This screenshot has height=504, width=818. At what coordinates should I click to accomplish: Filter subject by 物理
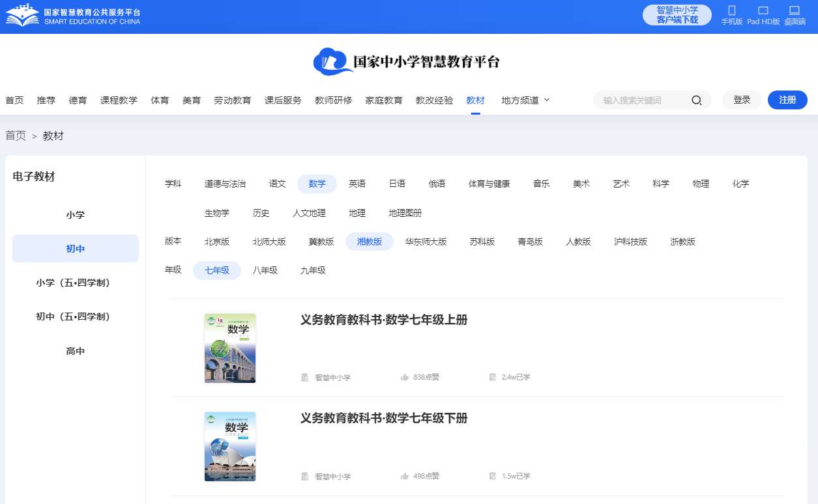point(701,184)
